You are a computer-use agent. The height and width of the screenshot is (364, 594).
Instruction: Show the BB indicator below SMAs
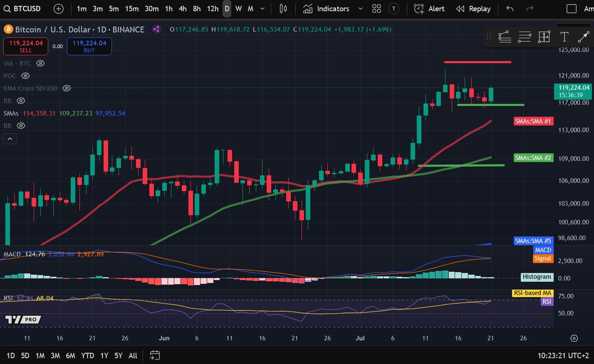point(21,125)
